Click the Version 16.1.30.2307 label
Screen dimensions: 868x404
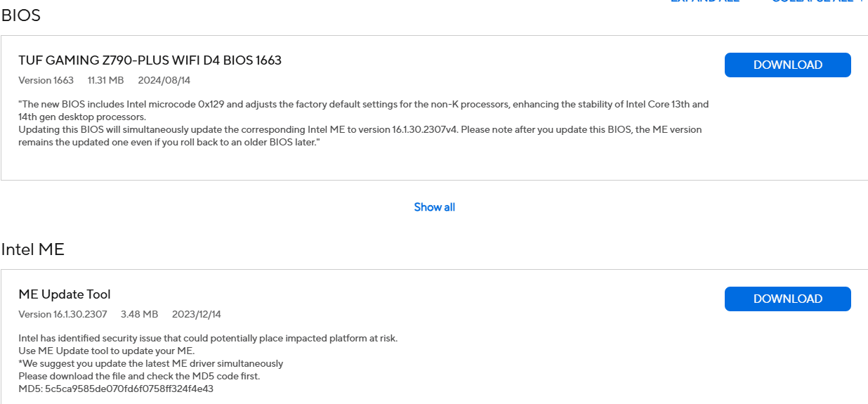click(x=63, y=314)
